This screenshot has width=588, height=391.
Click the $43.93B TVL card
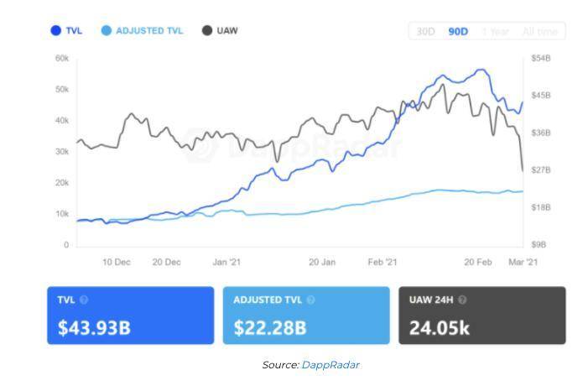tap(131, 315)
